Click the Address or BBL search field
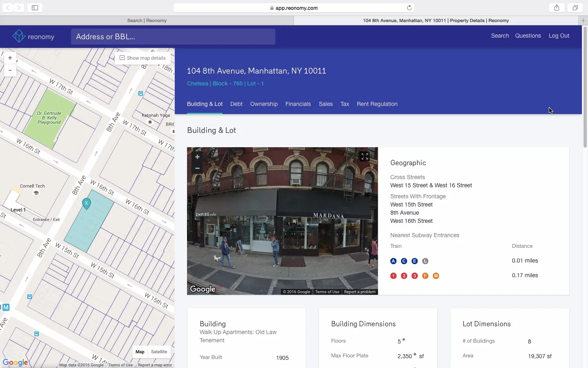This screenshot has width=588, height=368. click(173, 36)
